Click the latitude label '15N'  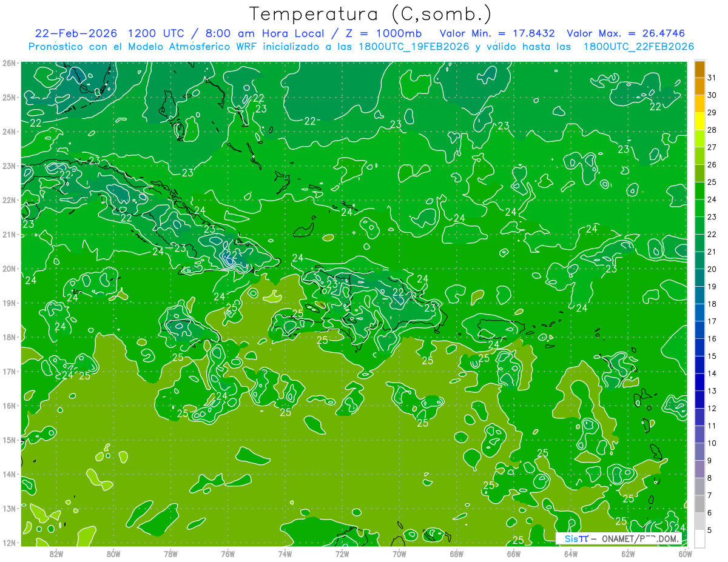click(9, 440)
